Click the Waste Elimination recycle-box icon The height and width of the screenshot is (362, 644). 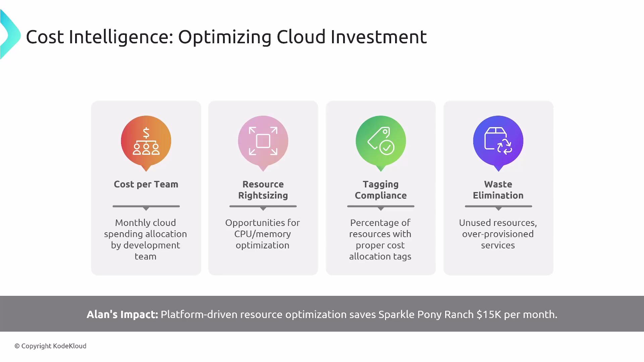coord(498,140)
